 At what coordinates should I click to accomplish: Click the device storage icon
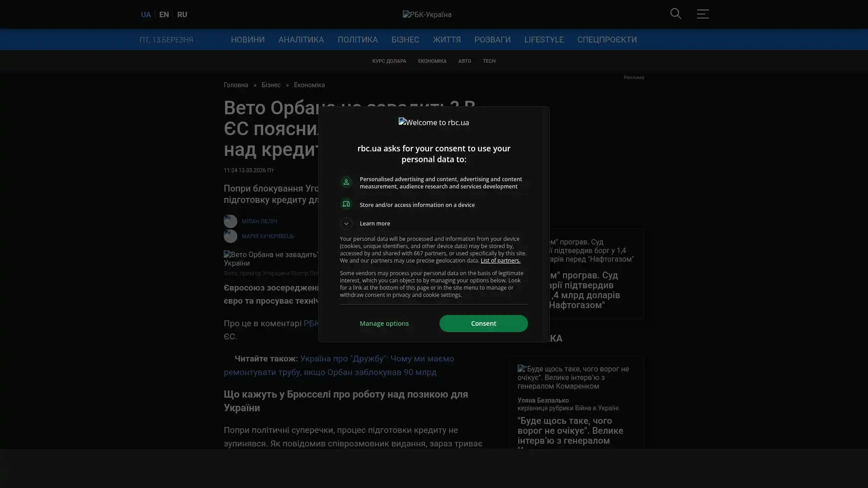(346, 204)
